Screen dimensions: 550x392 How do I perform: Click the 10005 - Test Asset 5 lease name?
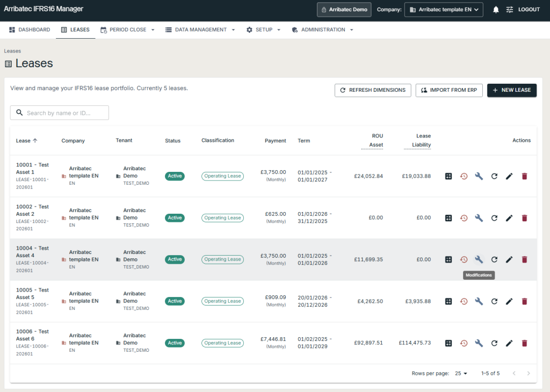[32, 294]
